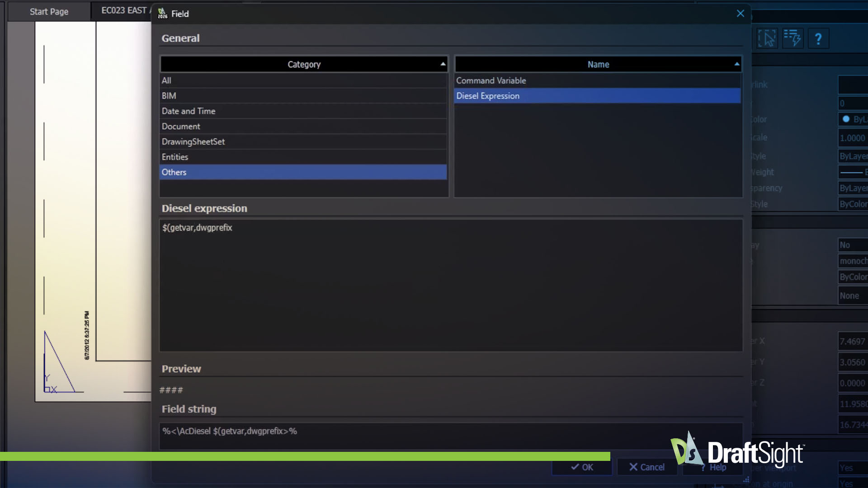Select the 'Others' category row

[303, 172]
